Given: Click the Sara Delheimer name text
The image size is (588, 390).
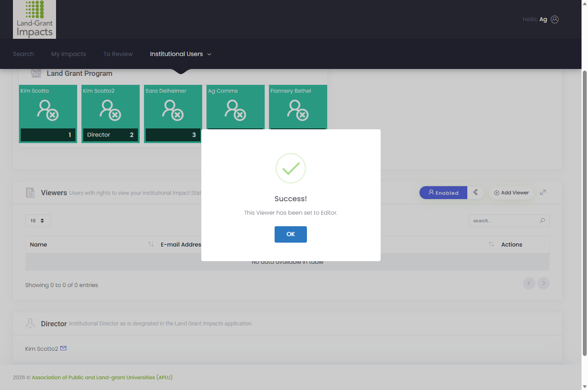Looking at the screenshot, I should pos(166,91).
